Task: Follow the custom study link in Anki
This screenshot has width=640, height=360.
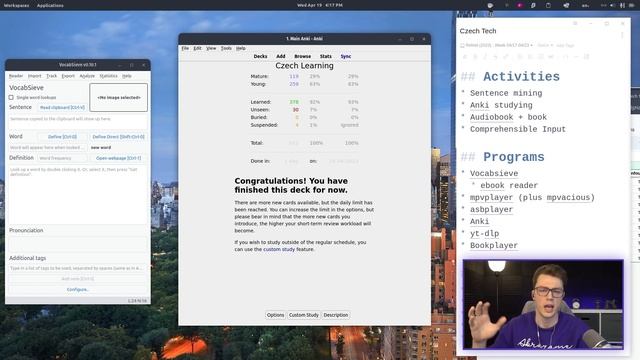Action: pos(279,249)
